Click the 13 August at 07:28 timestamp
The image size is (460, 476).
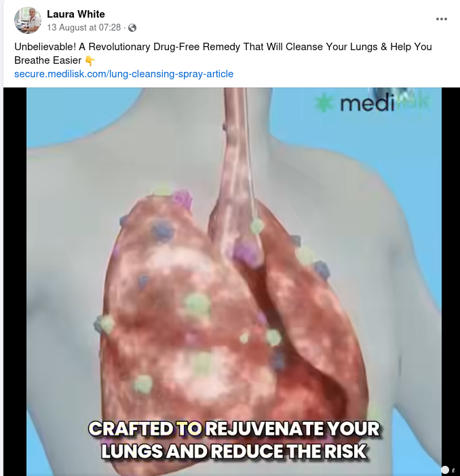pyautogui.click(x=84, y=27)
